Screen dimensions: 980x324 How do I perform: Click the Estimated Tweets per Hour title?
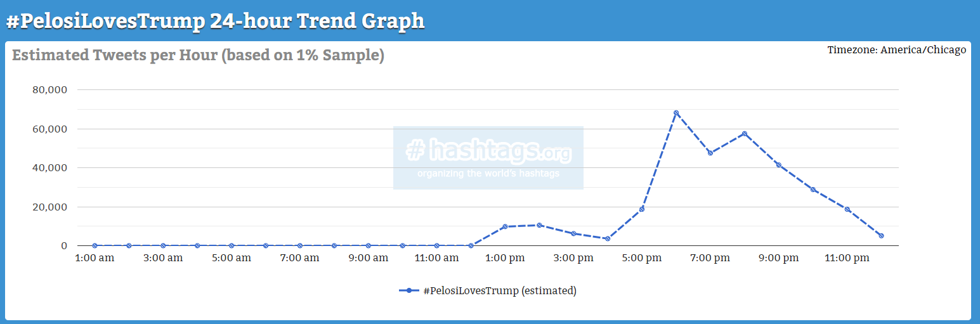(x=198, y=55)
